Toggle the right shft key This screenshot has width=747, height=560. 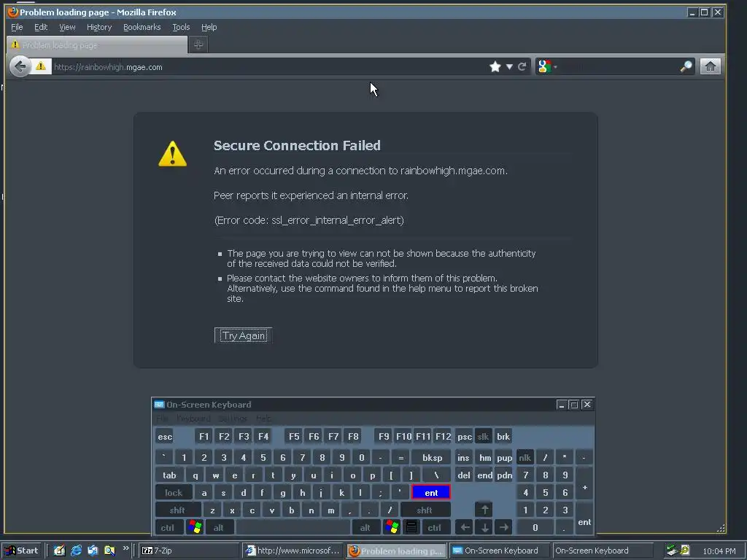(x=425, y=510)
